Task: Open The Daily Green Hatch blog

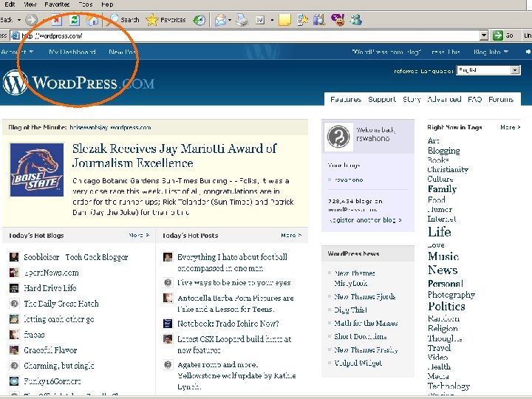Action: pyautogui.click(x=61, y=304)
